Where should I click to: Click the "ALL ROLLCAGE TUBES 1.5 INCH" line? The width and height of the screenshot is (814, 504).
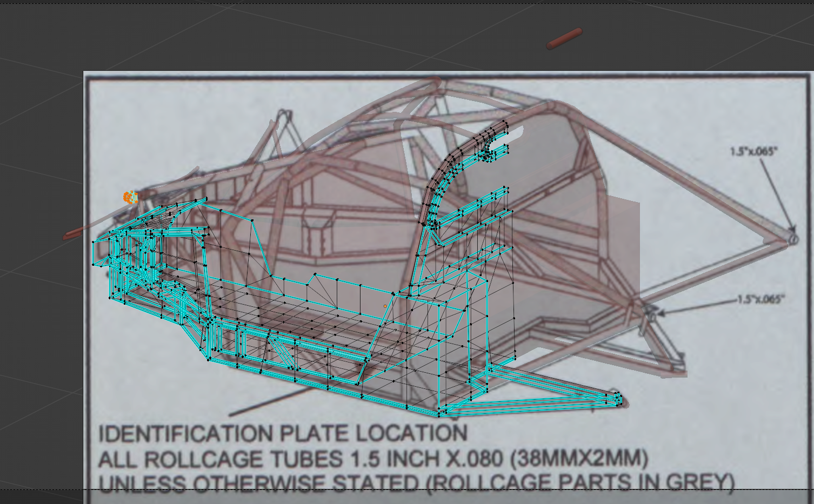point(373,459)
